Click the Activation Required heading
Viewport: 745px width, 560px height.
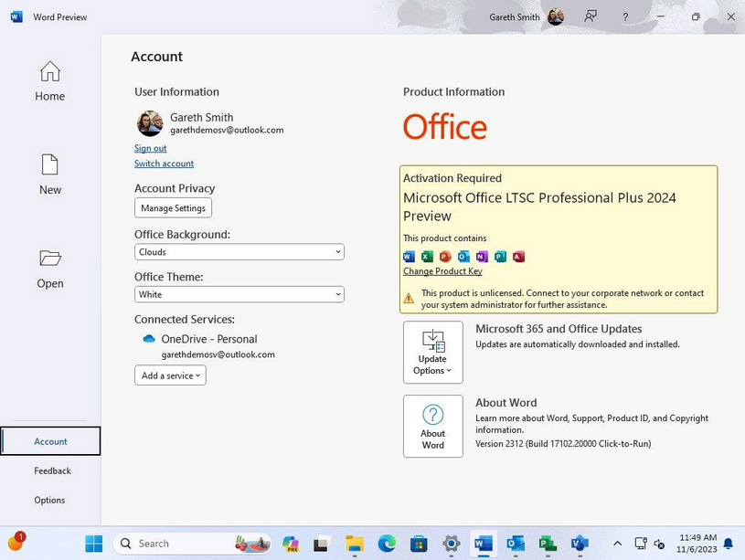coord(452,178)
